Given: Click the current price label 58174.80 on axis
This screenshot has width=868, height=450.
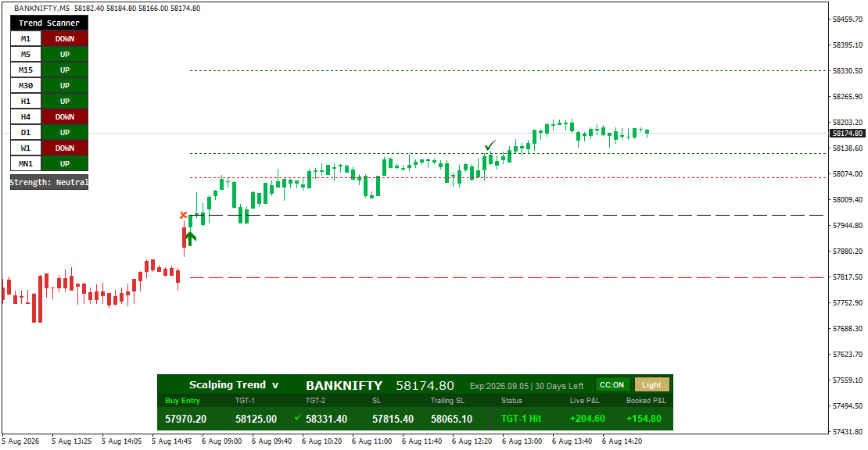Looking at the screenshot, I should click(x=848, y=134).
